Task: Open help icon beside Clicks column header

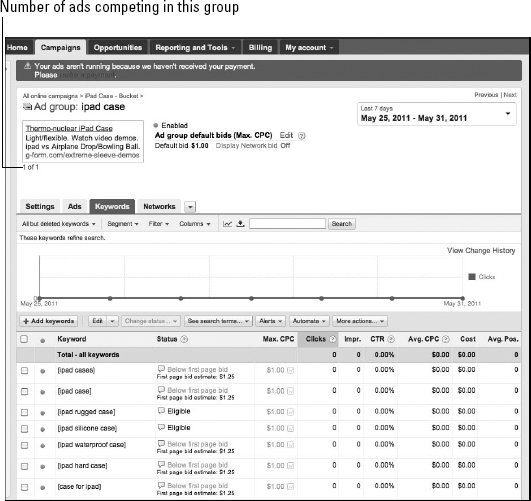Action: pos(333,339)
